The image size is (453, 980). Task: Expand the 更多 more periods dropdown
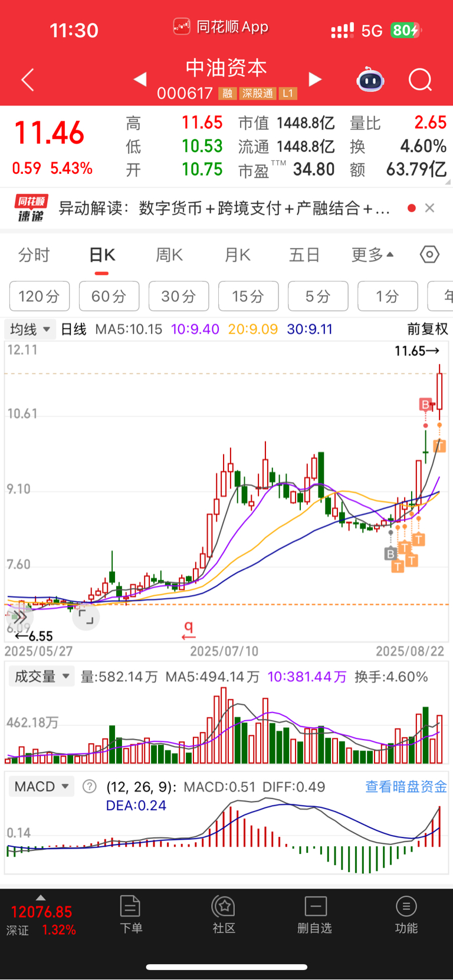(x=373, y=255)
